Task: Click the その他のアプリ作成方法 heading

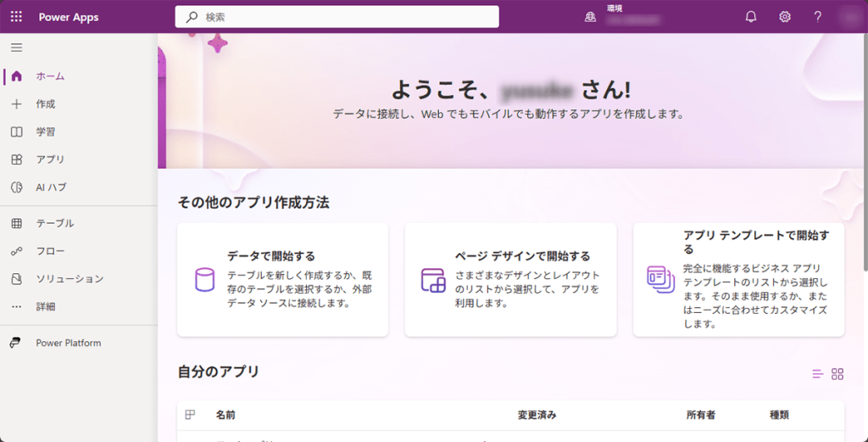Action: pos(253,203)
